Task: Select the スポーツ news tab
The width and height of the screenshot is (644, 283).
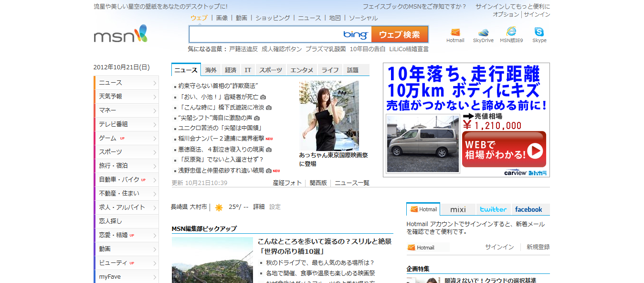Action: click(271, 70)
